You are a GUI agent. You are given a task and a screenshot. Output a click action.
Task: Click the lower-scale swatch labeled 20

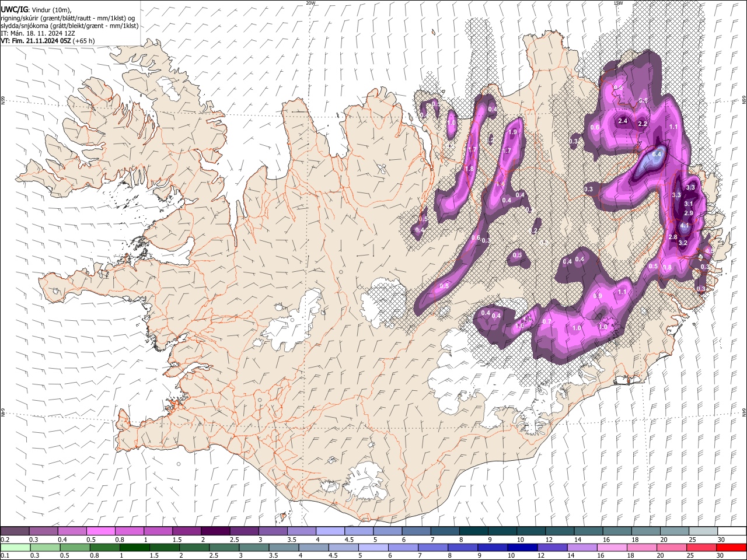pos(671,547)
